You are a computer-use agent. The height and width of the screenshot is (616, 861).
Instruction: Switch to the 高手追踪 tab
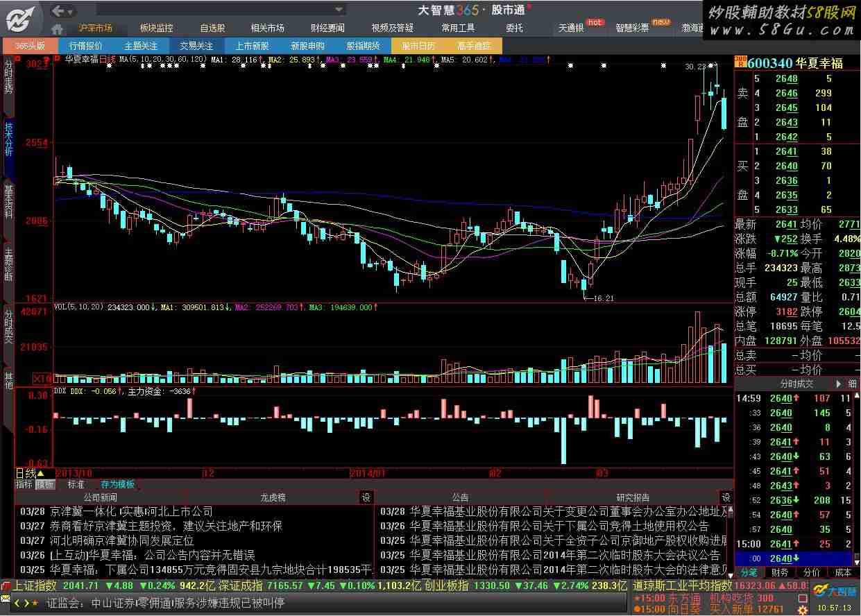(474, 46)
